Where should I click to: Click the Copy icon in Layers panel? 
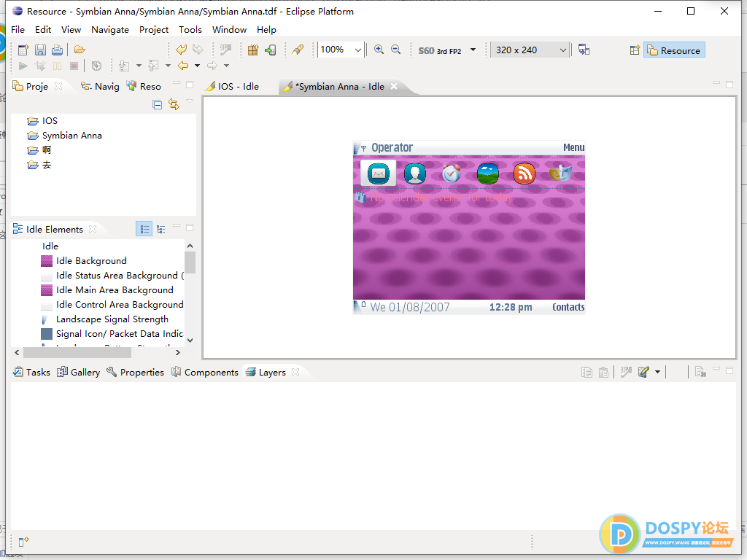587,373
